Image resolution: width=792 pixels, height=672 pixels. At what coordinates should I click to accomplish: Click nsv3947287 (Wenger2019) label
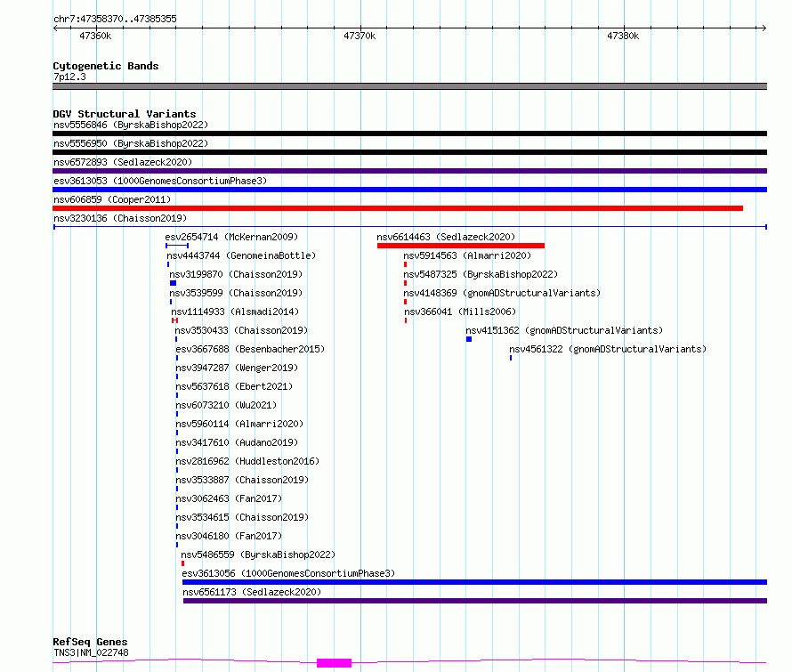click(x=237, y=368)
